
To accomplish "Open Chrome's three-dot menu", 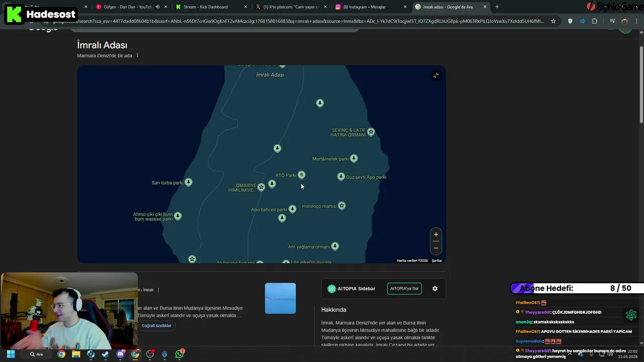I will 637,21.
